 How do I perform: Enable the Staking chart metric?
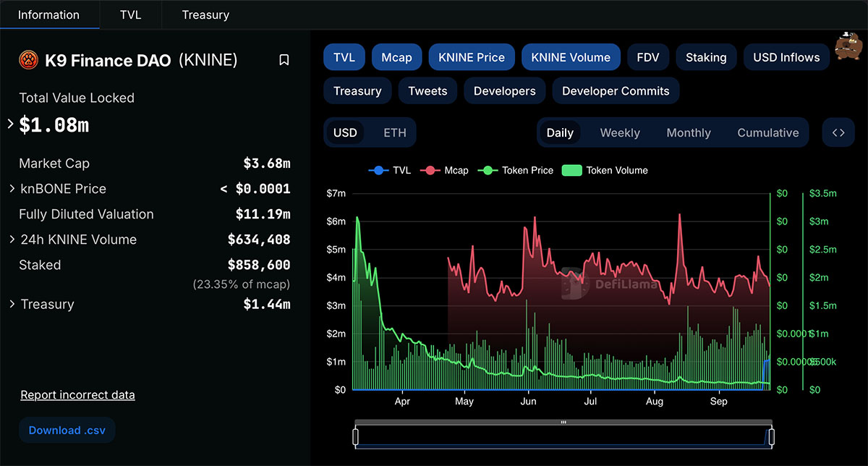pyautogui.click(x=706, y=57)
